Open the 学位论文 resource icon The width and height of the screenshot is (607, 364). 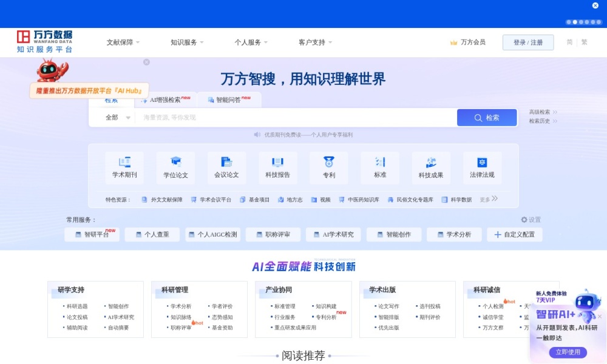(176, 167)
